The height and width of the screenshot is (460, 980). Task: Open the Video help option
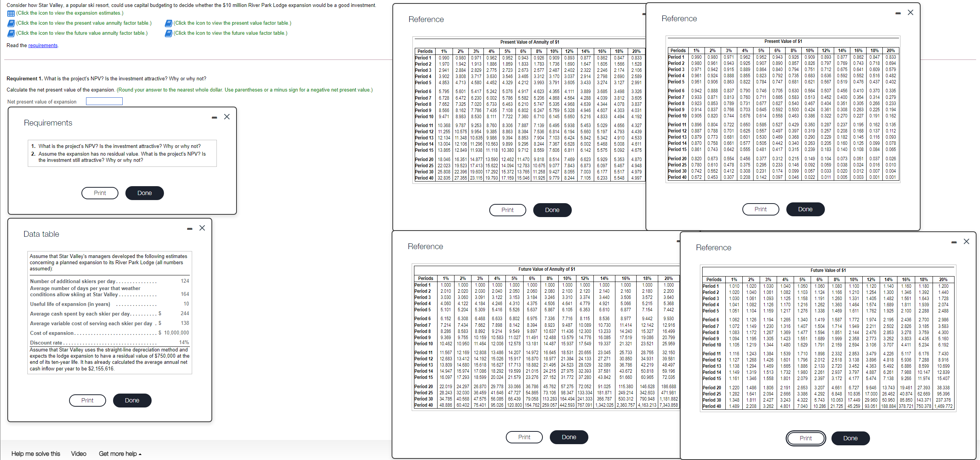[78, 454]
